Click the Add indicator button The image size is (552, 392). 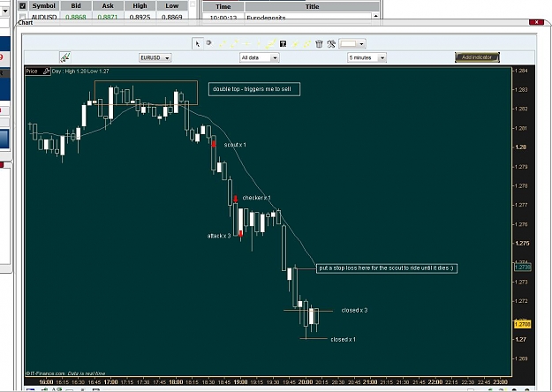click(x=477, y=57)
